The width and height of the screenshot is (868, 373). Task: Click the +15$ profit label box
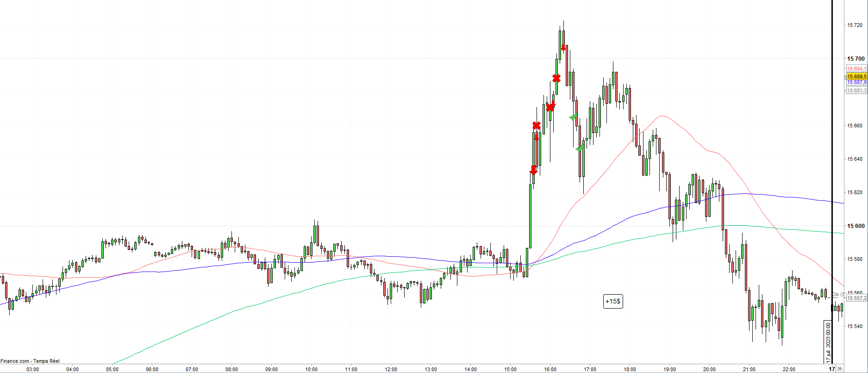pyautogui.click(x=613, y=302)
